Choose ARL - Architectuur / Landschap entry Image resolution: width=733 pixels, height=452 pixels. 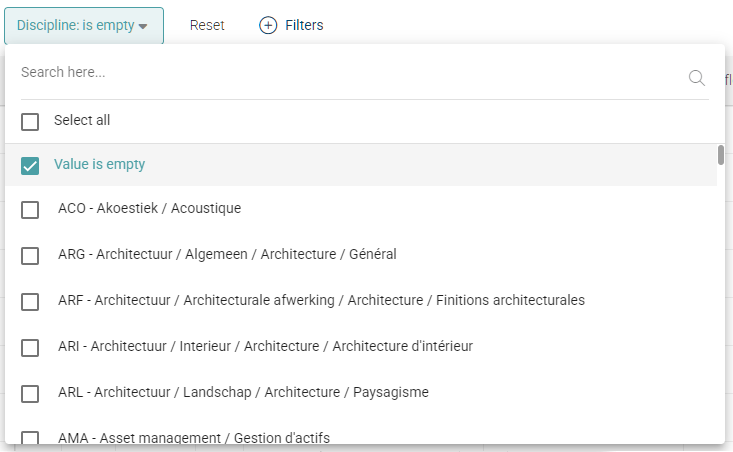[x=243, y=392]
